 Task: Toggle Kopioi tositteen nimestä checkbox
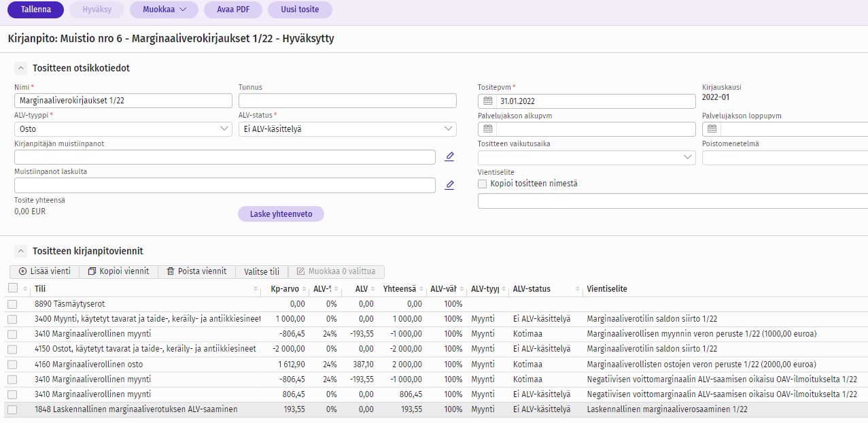coord(483,184)
